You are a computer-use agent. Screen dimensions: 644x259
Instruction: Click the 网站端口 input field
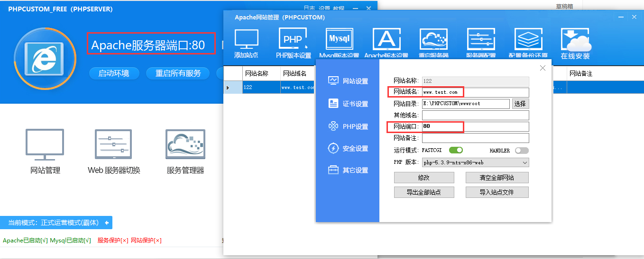(x=476, y=126)
